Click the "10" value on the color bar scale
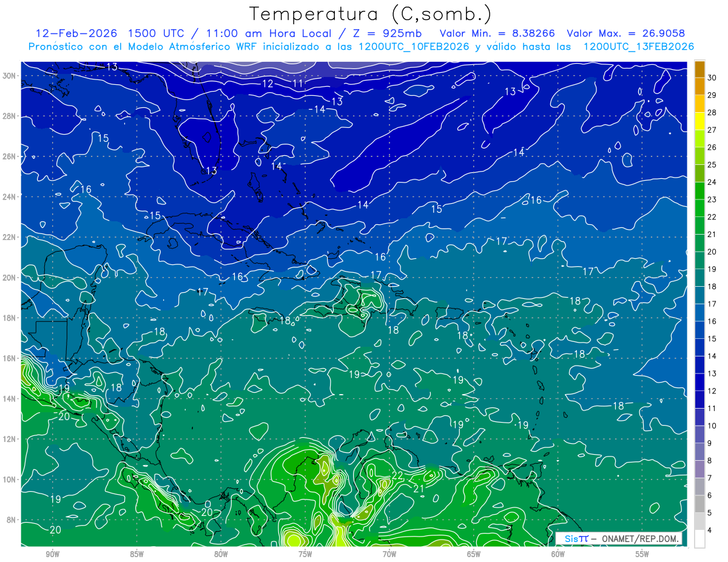 [x=712, y=426]
